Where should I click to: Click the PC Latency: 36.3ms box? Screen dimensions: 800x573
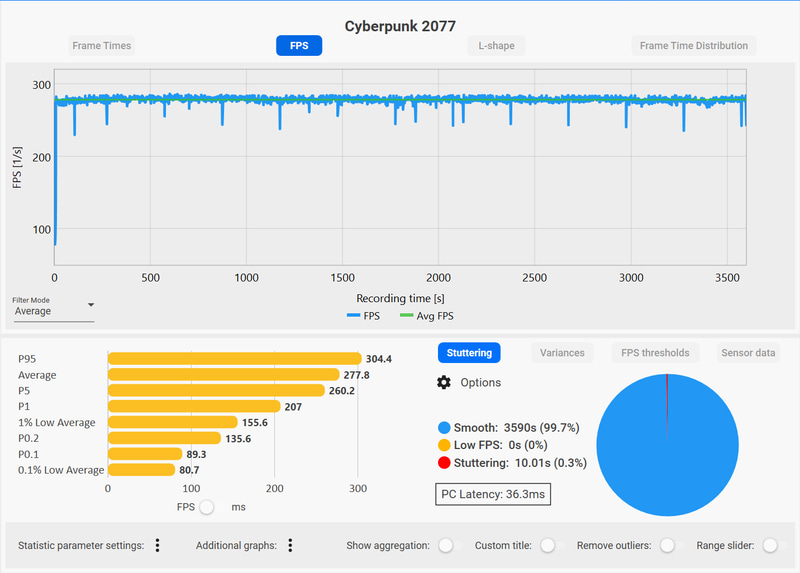493,494
